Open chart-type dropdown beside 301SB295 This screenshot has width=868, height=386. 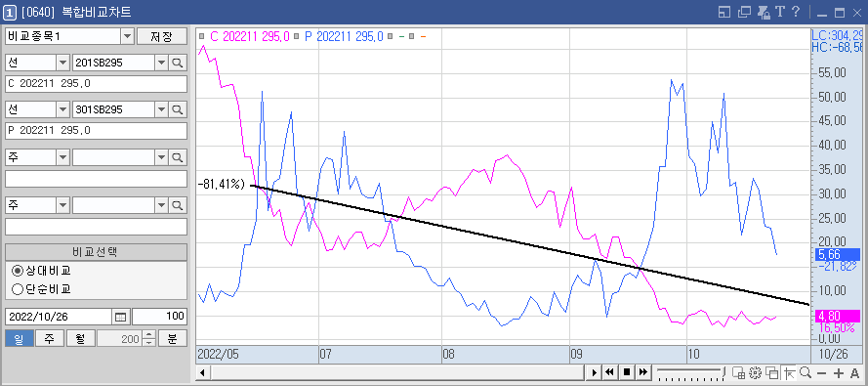62,109
